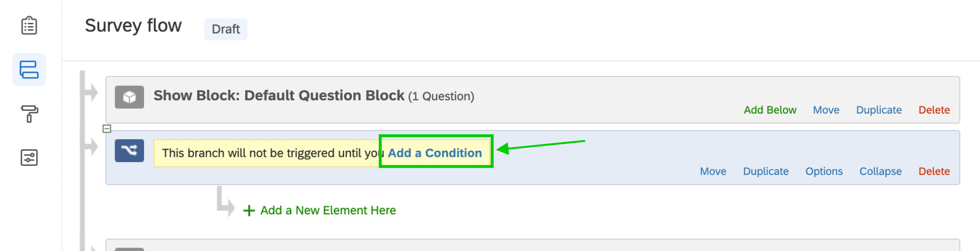Click Move on the branch element
The height and width of the screenshot is (251, 980).
712,171
